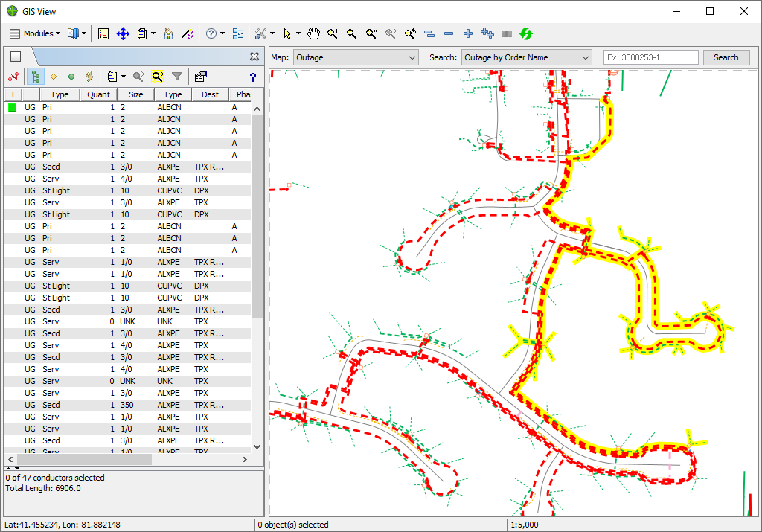Click the green square in first row
The width and height of the screenshot is (762, 532).
coord(13,107)
